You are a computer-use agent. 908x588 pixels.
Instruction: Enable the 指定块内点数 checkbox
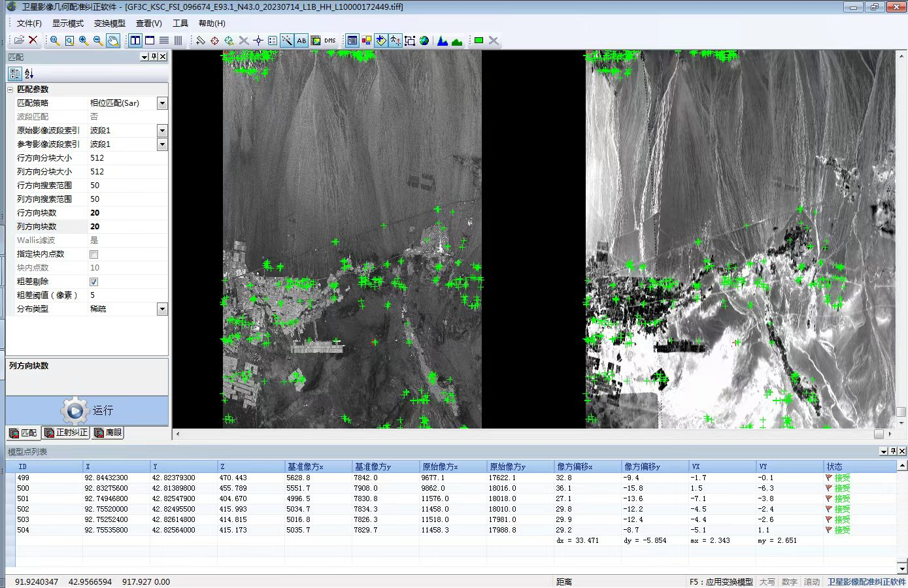(94, 254)
